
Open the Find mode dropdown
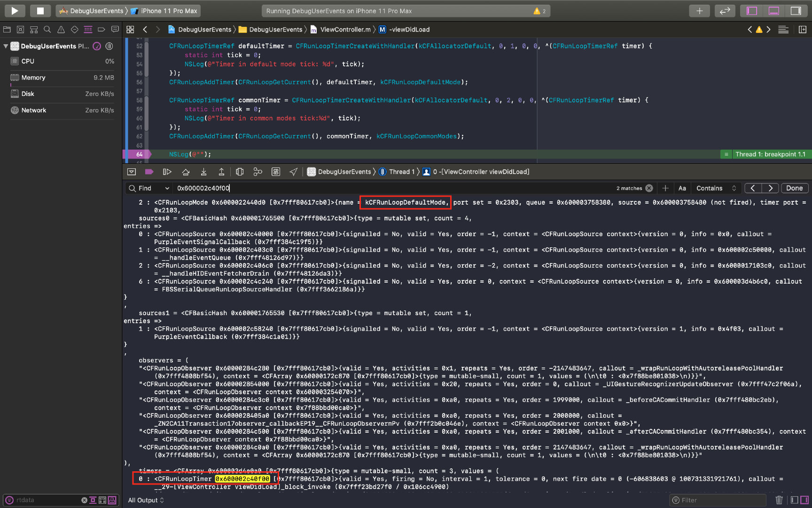point(149,188)
